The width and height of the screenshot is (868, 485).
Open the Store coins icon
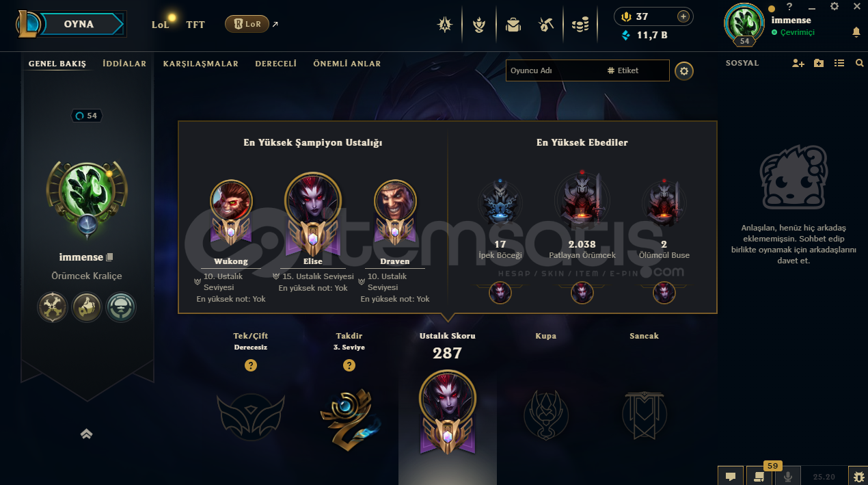point(580,25)
